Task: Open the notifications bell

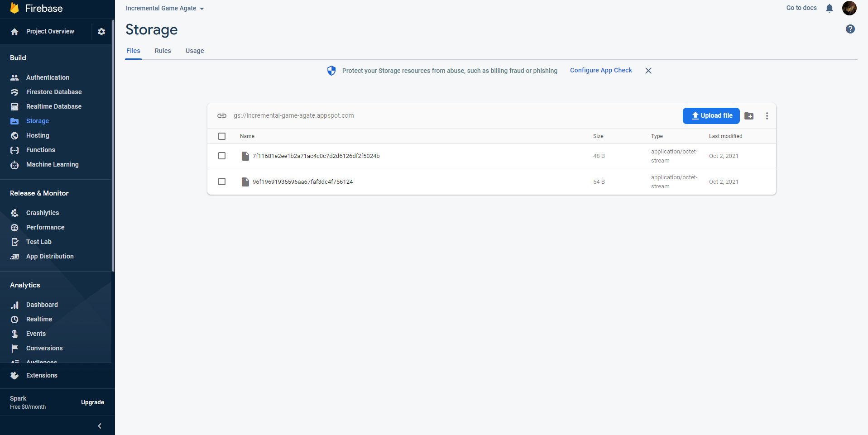Action: 830,8
